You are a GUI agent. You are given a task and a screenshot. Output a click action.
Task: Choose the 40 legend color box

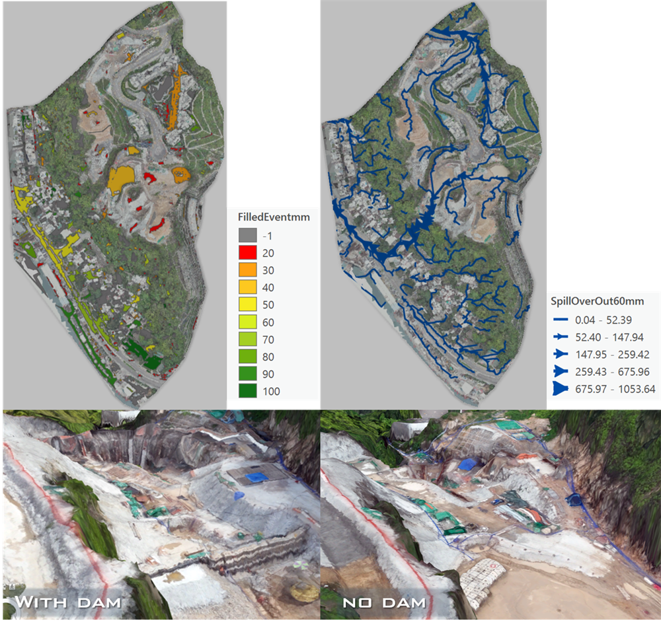point(248,287)
